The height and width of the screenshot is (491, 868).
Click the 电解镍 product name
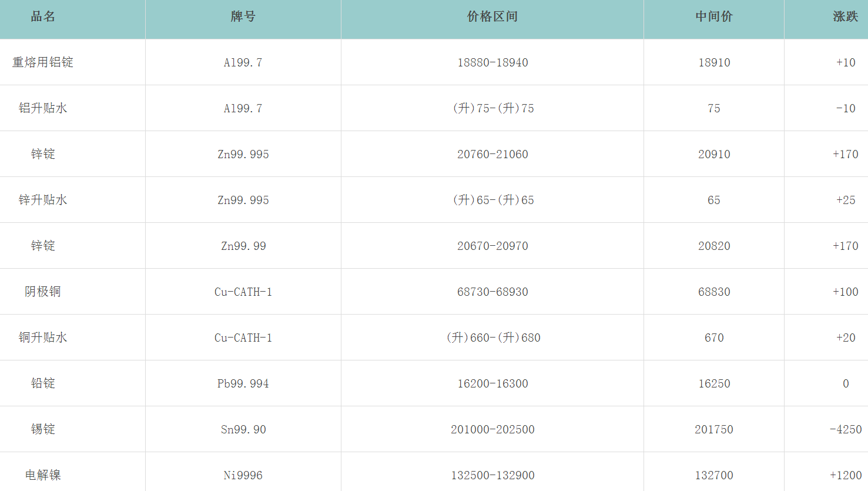(43, 475)
